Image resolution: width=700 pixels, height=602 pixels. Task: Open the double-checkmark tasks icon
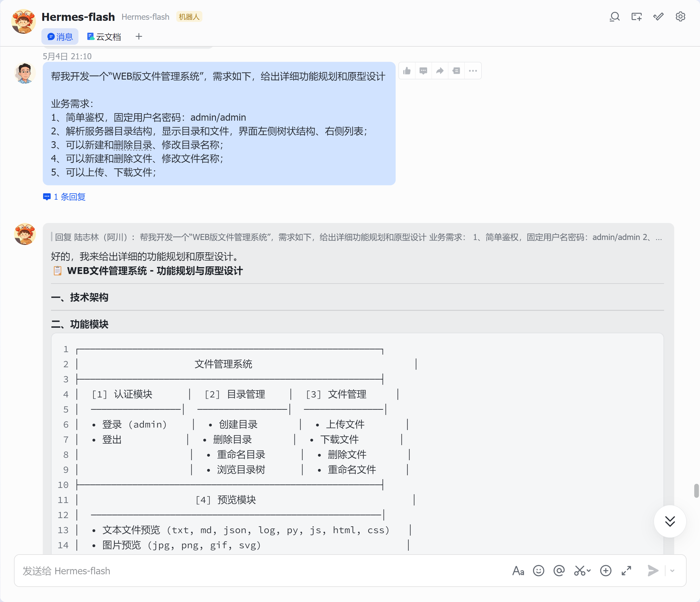658,16
